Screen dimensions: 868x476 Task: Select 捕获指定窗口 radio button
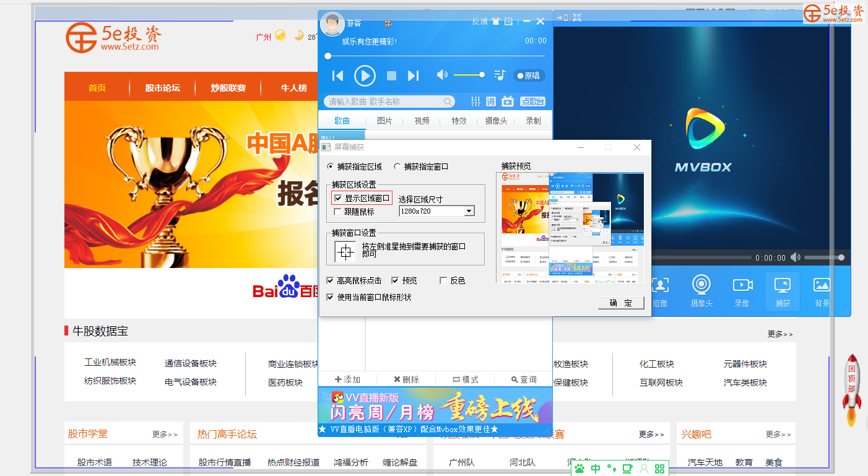(397, 167)
